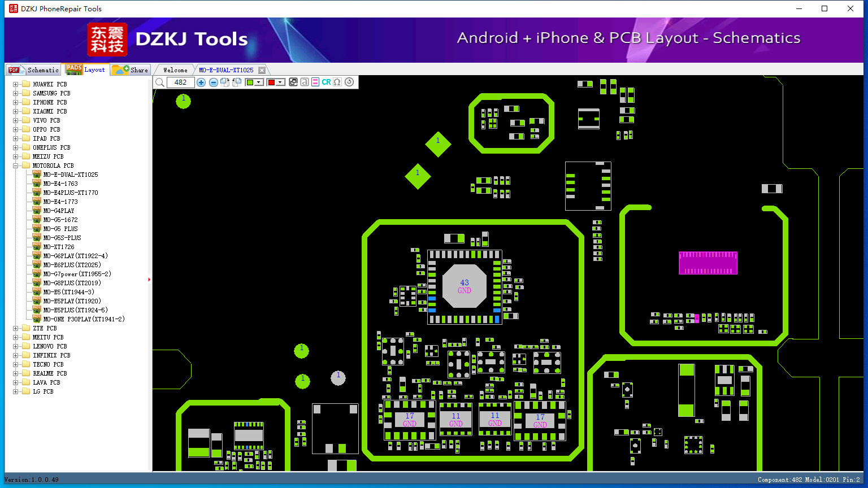
Task: Select the MEITU PCB folder label
Action: tap(48, 337)
